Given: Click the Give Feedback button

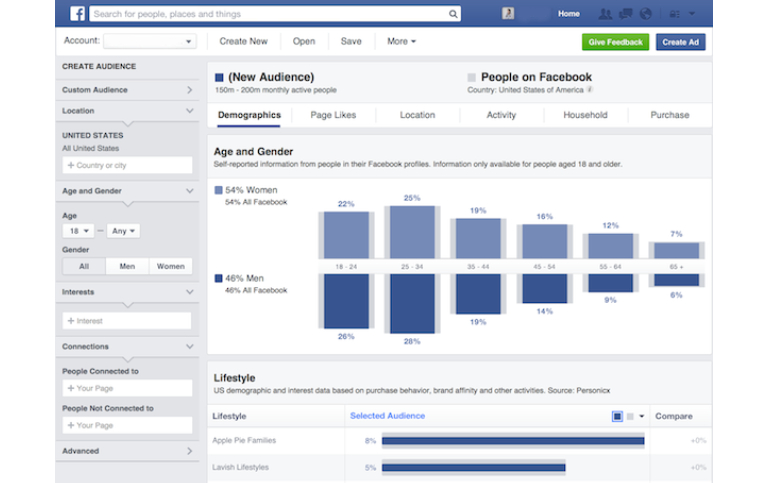Looking at the screenshot, I should tap(615, 42).
